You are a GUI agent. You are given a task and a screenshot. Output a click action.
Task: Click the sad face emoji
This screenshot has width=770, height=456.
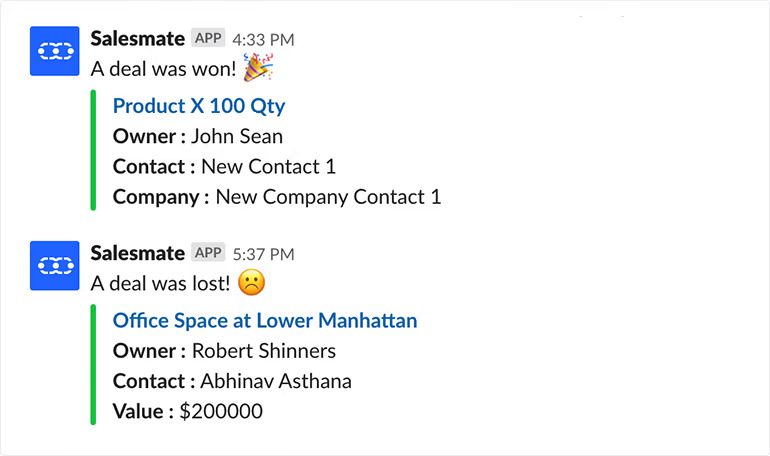coord(251,283)
